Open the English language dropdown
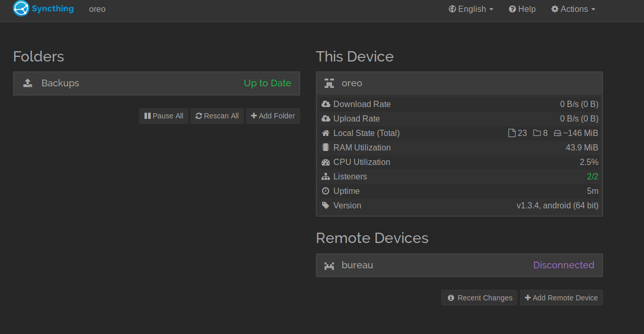This screenshot has width=644, height=334. pos(471,9)
